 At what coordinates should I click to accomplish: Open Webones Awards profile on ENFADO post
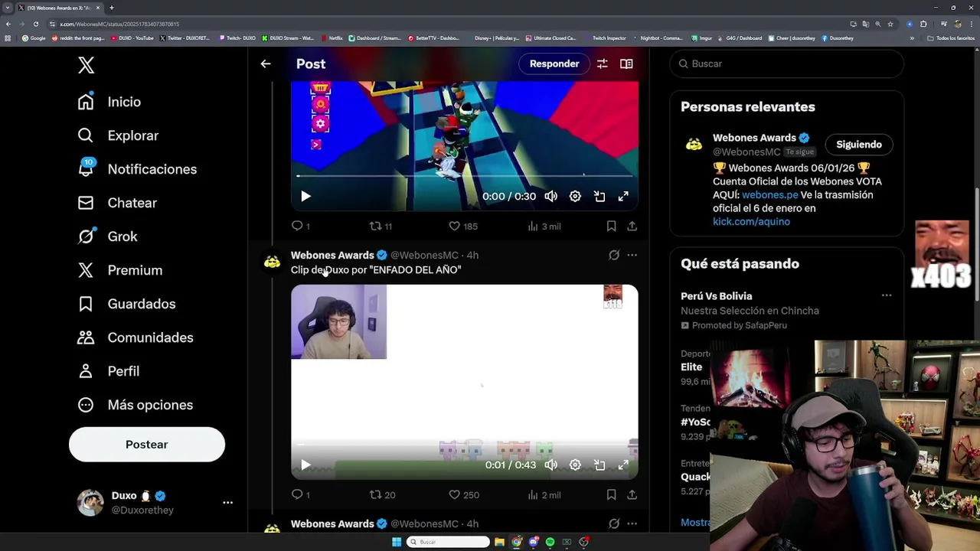[x=332, y=255]
